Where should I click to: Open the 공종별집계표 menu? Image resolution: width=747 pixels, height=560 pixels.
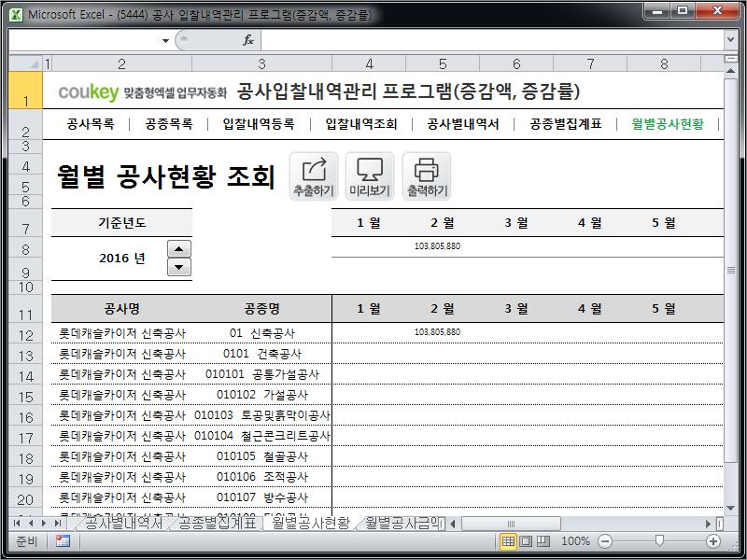click(x=566, y=124)
